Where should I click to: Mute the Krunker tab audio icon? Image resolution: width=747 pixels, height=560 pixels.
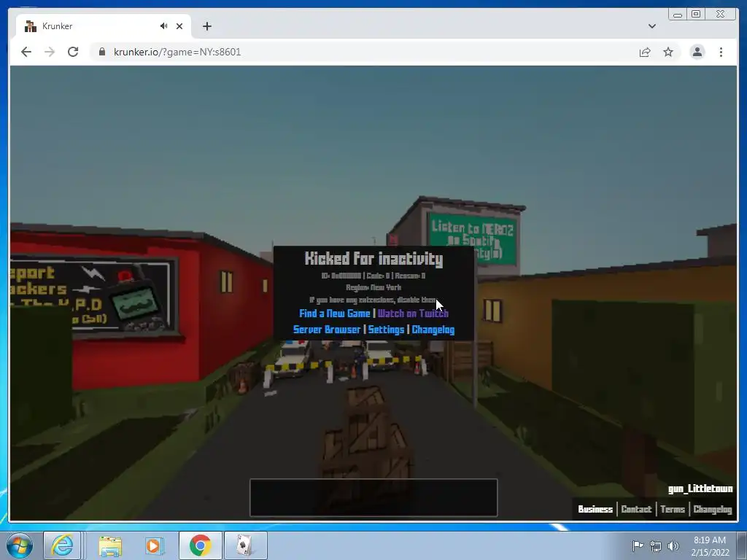tap(164, 26)
